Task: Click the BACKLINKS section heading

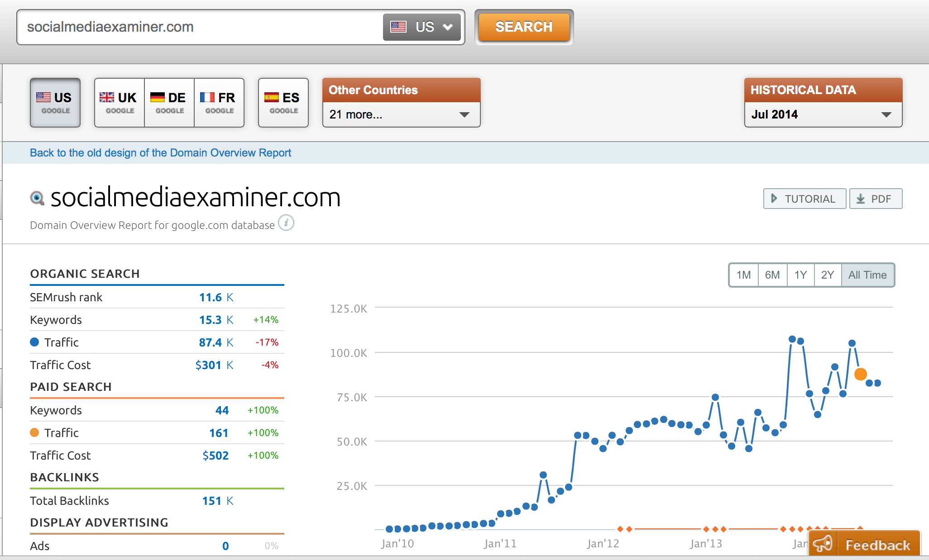Action: pyautogui.click(x=64, y=477)
